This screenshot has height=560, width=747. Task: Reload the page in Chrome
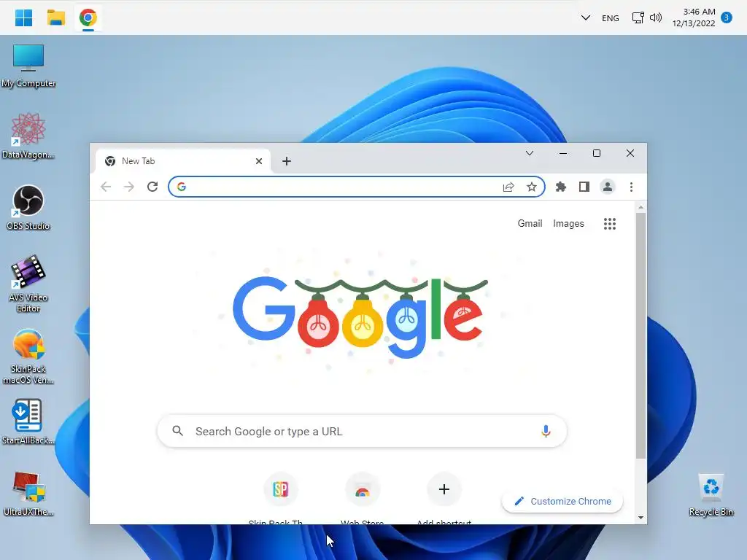tap(152, 187)
